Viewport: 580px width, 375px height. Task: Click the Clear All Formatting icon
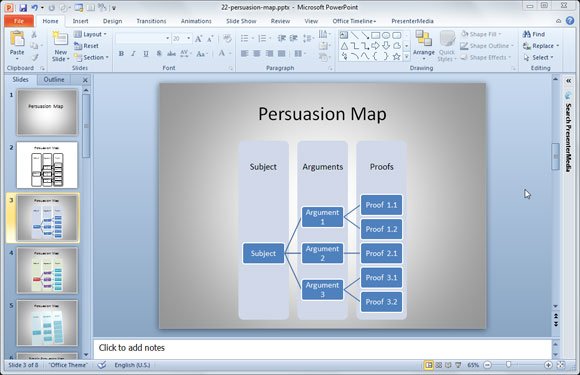click(x=227, y=38)
